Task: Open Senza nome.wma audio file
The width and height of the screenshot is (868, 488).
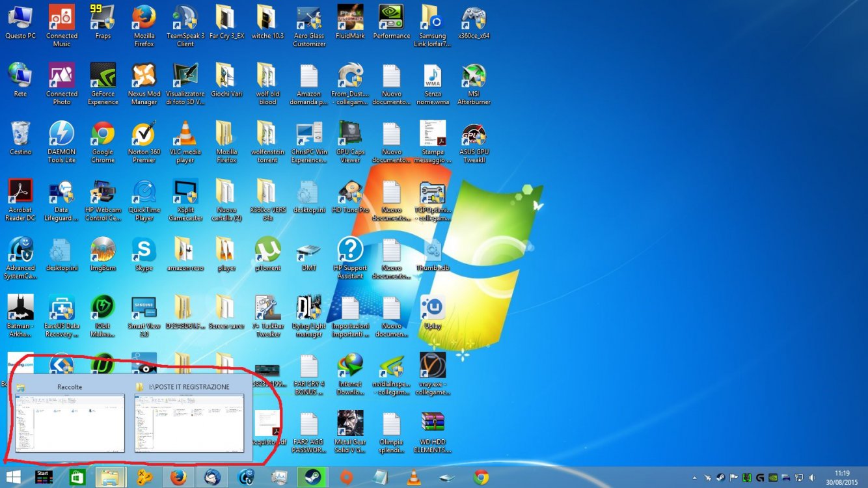Action: point(433,84)
